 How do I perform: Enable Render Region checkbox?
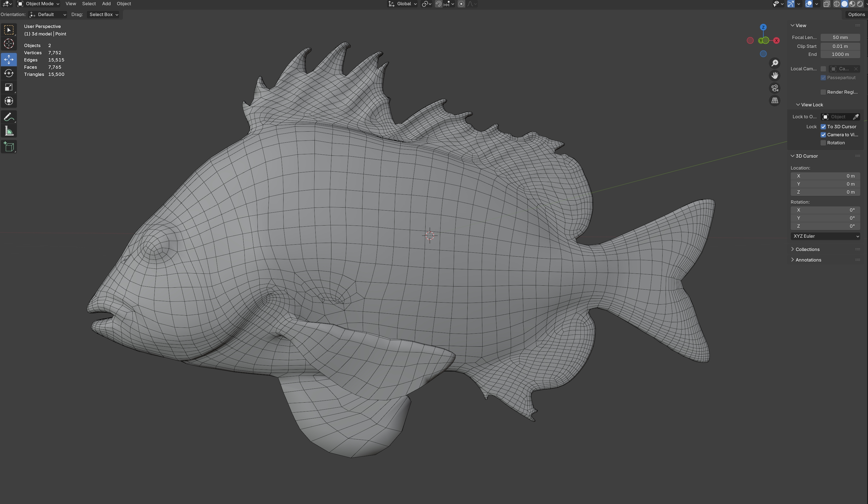pos(823,92)
